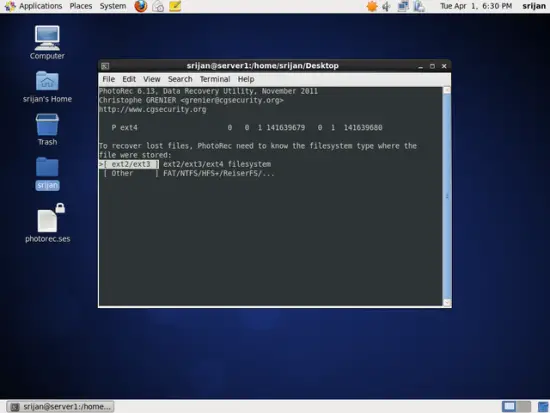Open the terminal File menu
This screenshot has width=550, height=413.
[x=108, y=79]
